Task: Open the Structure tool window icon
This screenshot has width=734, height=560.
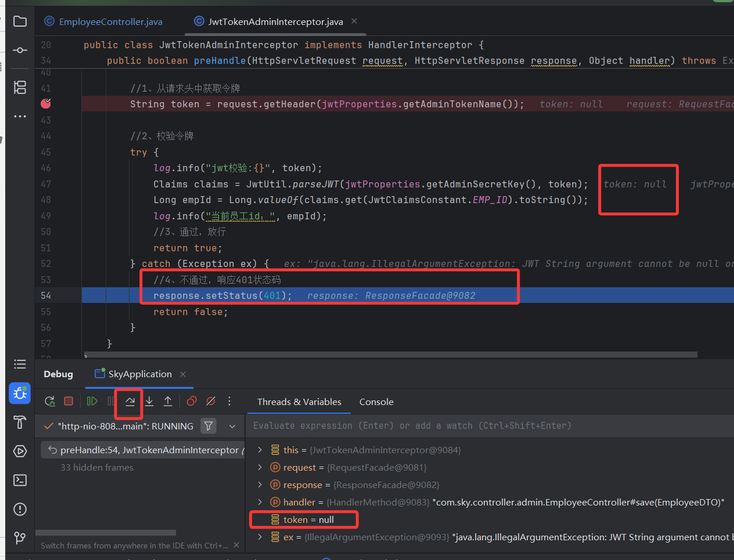Action: tap(20, 87)
